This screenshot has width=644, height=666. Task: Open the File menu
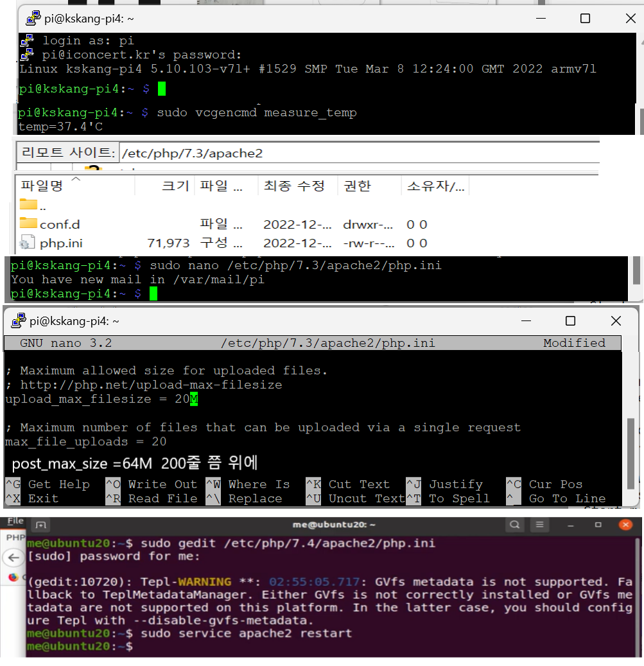coord(15,521)
